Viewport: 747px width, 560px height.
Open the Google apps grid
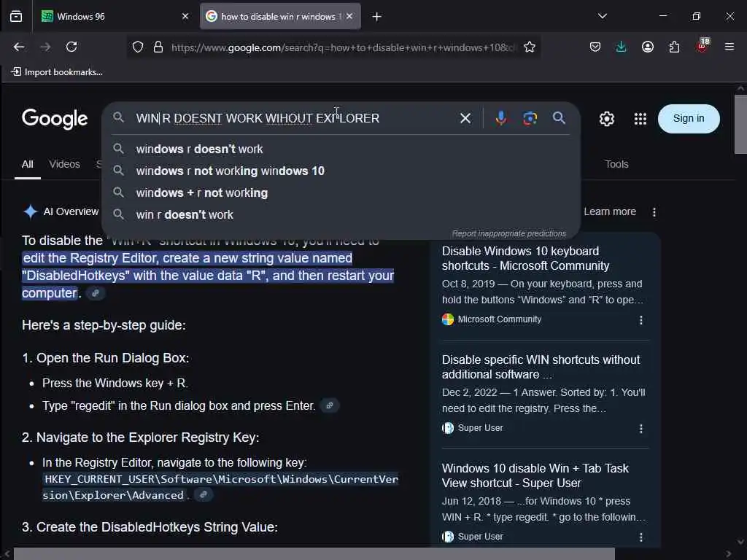click(x=640, y=119)
